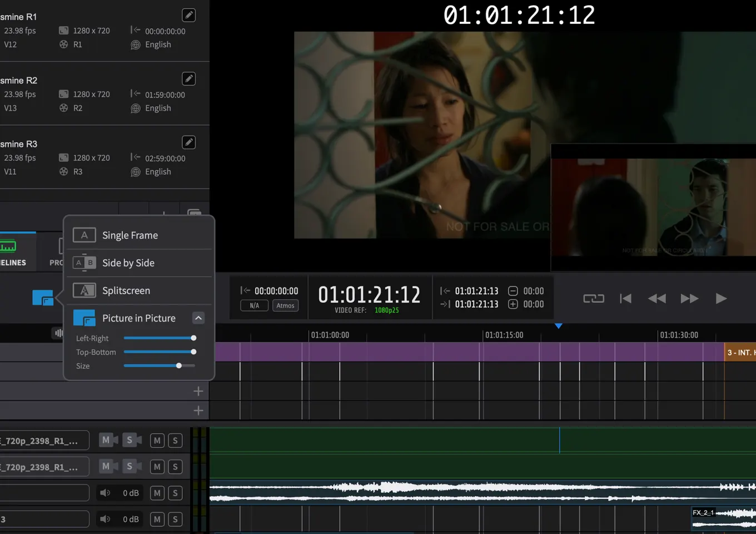Viewport: 756px width, 534px height.
Task: Select the Picture in Picture view mode
Action: point(139,318)
